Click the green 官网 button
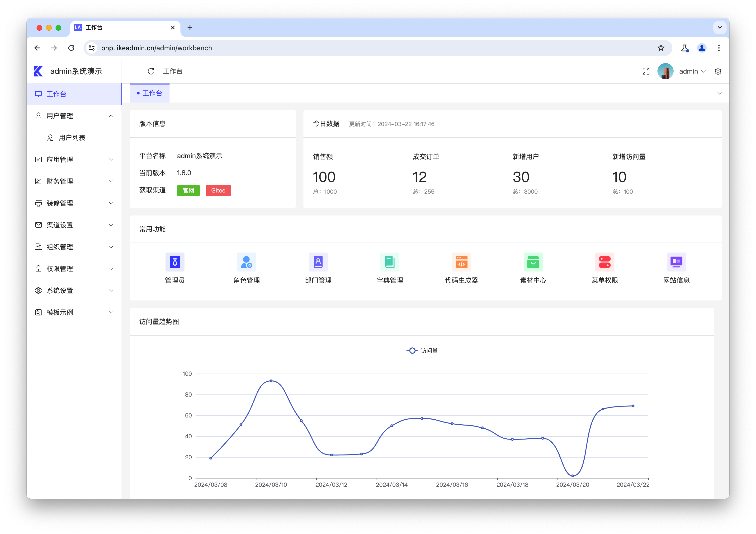 click(188, 191)
